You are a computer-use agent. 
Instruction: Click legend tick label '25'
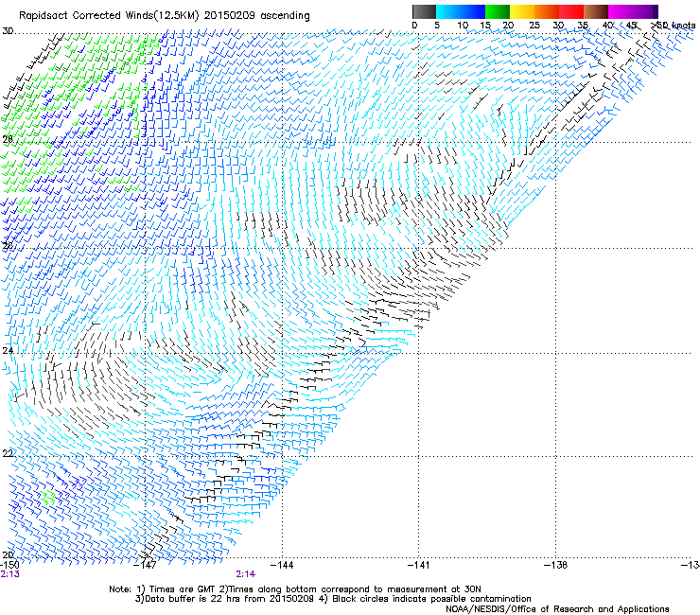tap(534, 25)
